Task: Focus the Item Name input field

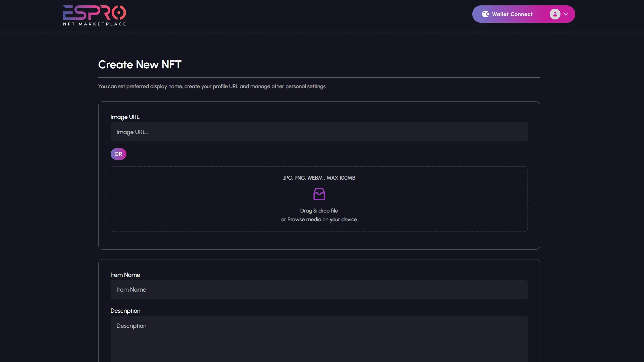Action: coord(319,290)
